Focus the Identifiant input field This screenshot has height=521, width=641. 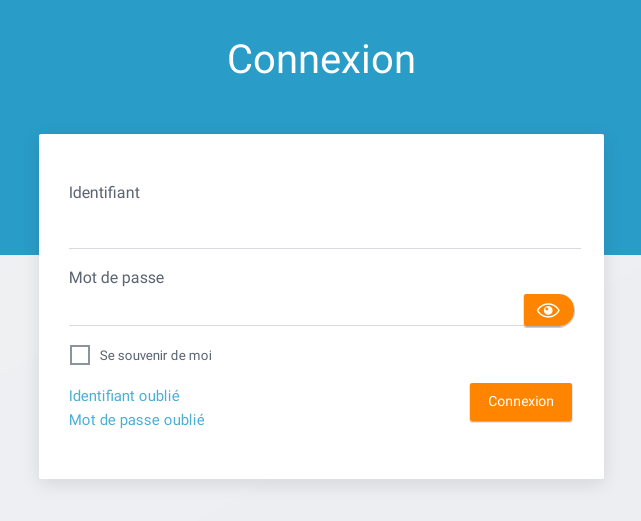tap(325, 231)
